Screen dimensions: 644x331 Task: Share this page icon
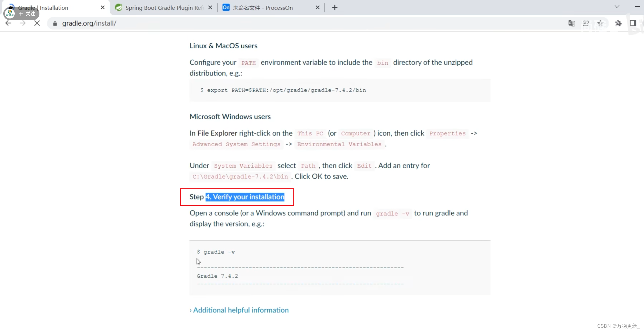[x=586, y=23]
